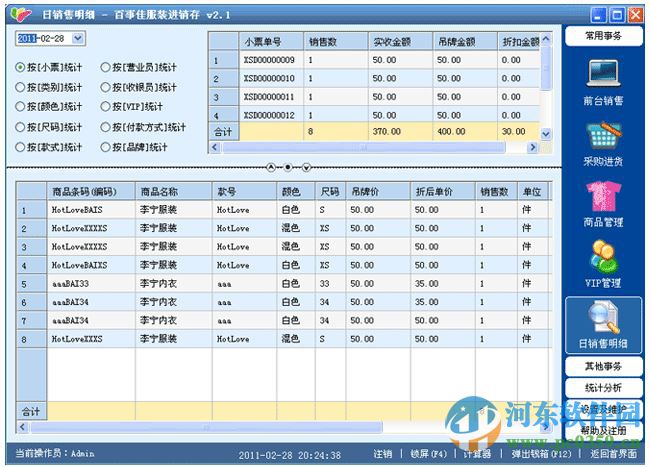Click the upper table scroll-left arrow
Viewport: 650px width, 467px height.
(x=214, y=147)
